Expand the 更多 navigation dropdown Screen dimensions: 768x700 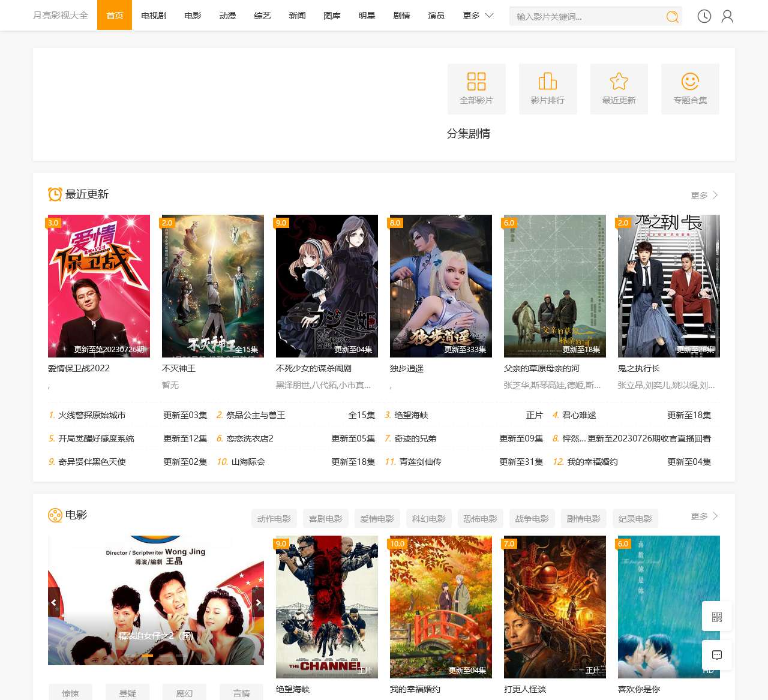(x=478, y=16)
